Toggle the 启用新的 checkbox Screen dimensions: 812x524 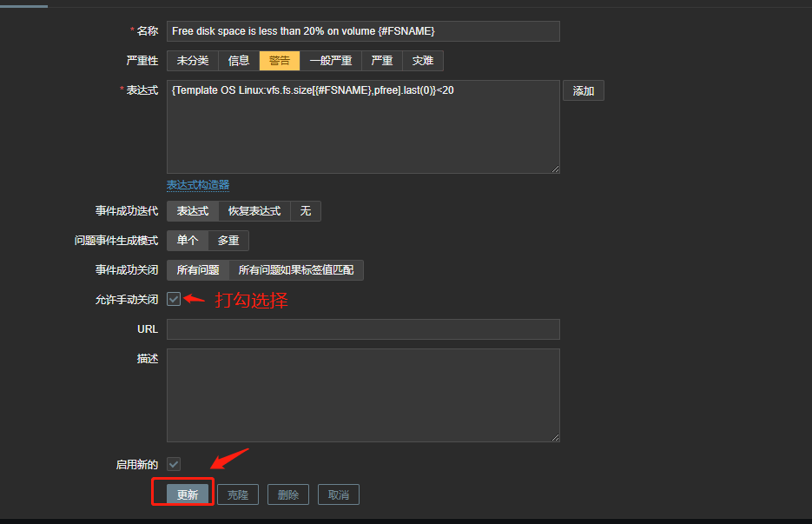174,464
